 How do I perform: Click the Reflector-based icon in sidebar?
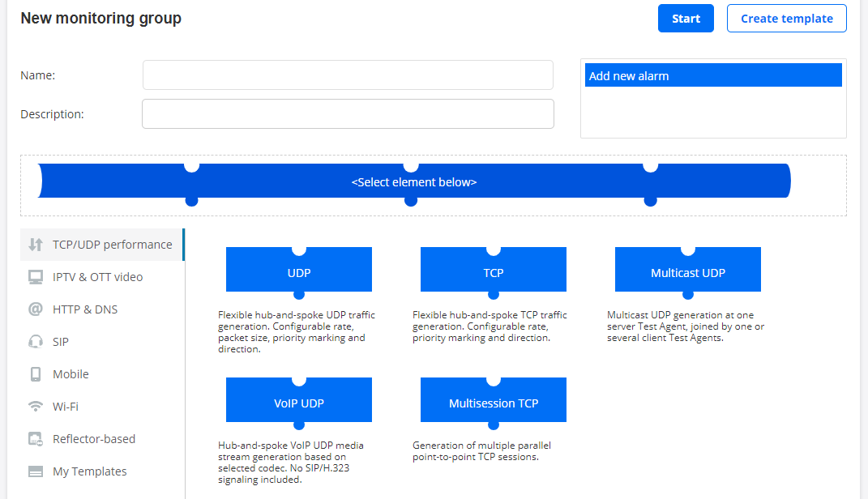coord(35,439)
